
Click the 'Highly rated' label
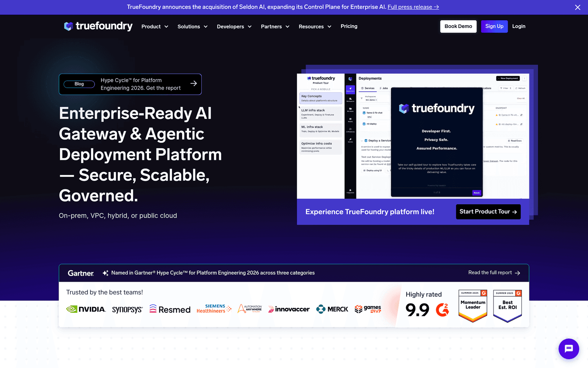[x=424, y=294]
